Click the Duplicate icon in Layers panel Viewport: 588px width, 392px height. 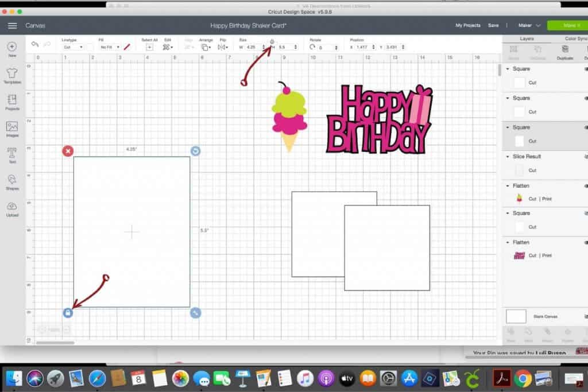(x=565, y=49)
